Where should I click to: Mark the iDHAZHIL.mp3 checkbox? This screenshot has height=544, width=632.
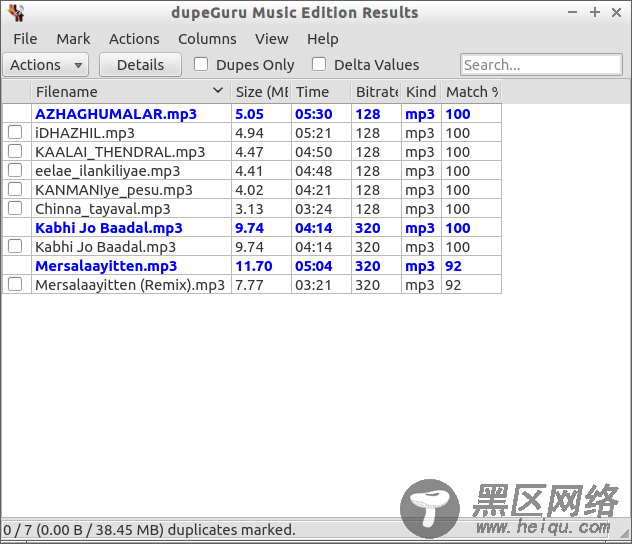tap(15, 132)
